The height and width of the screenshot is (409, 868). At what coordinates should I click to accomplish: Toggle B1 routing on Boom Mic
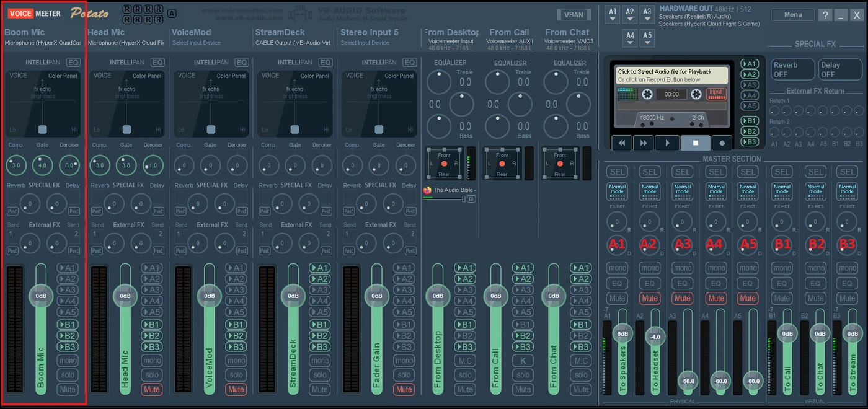pos(68,325)
